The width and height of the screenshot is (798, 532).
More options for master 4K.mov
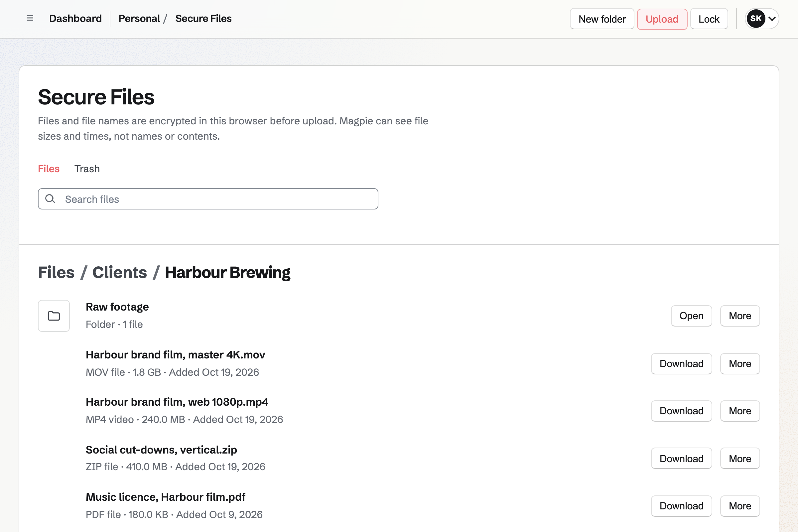point(739,364)
